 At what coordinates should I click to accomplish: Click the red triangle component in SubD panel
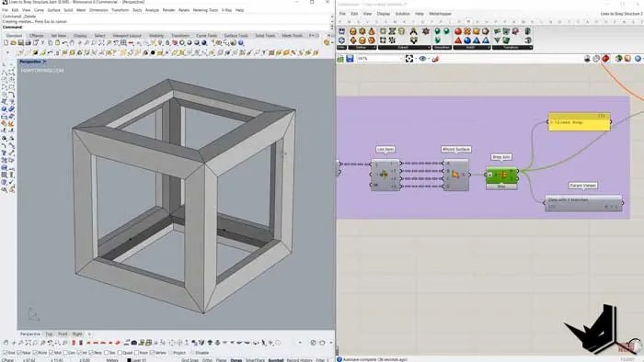(x=458, y=40)
